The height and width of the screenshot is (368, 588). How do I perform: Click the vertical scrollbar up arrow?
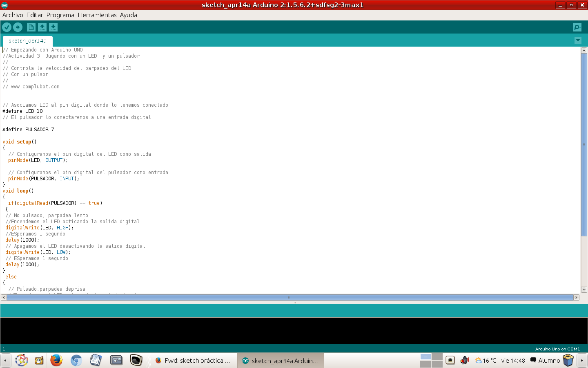tap(584, 51)
